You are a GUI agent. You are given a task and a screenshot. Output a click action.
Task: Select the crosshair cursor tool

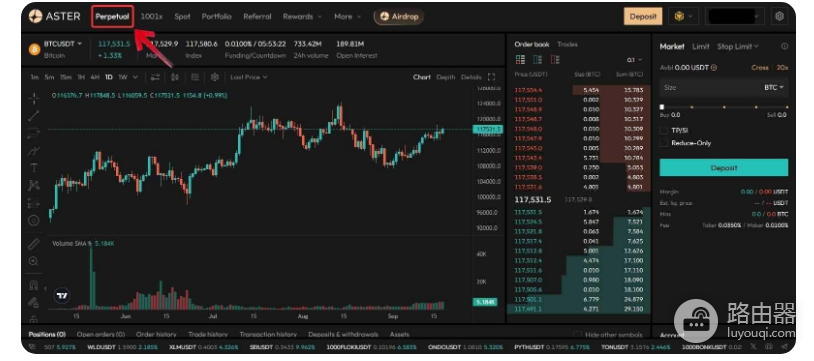coord(34,97)
